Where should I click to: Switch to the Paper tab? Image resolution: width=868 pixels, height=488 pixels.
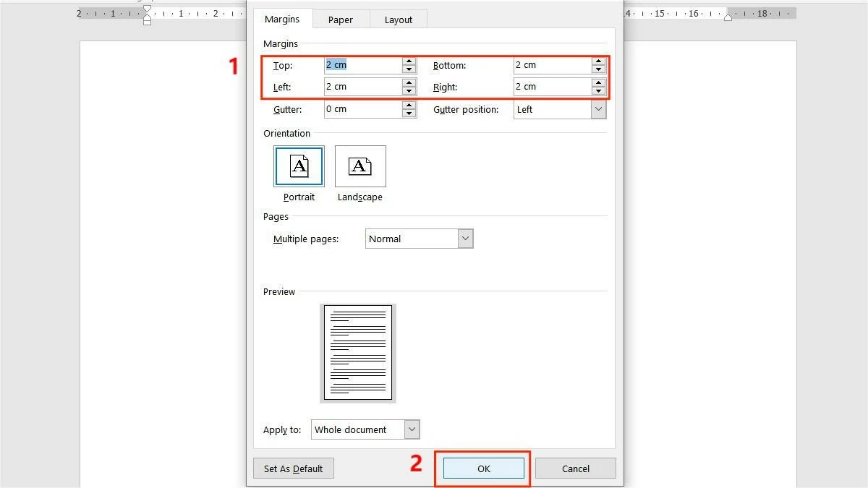(340, 20)
